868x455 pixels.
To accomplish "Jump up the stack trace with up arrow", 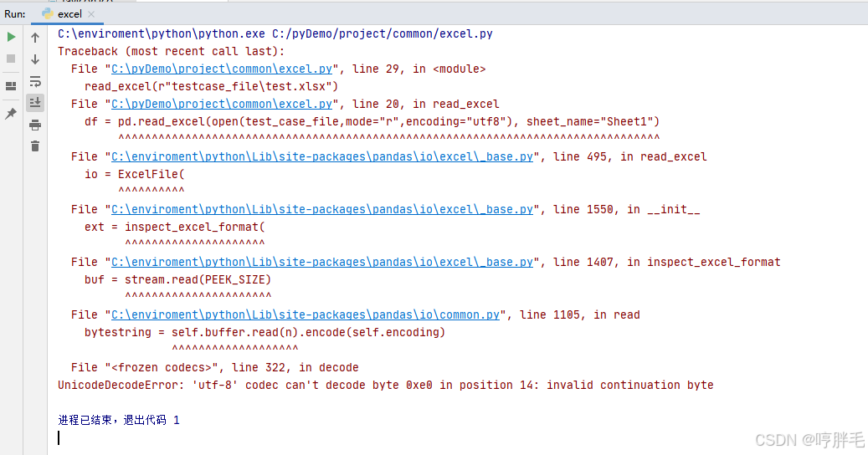I will coord(35,37).
